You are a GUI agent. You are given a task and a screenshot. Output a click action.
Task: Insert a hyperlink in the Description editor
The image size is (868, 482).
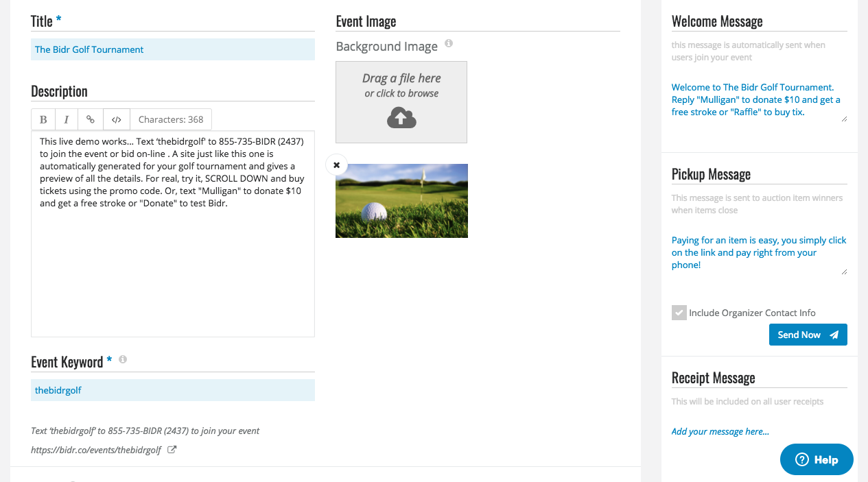pos(90,119)
